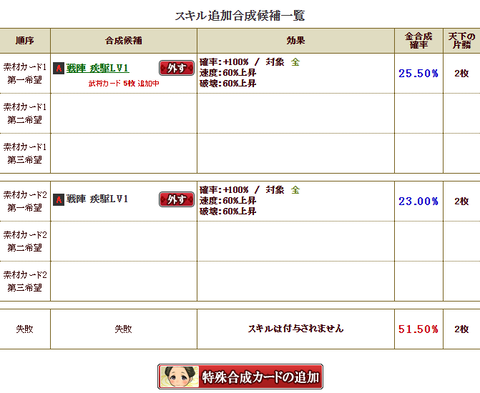Open the 戦陣 疾駆LV1 link for 素材カード1

pyautogui.click(x=97, y=68)
